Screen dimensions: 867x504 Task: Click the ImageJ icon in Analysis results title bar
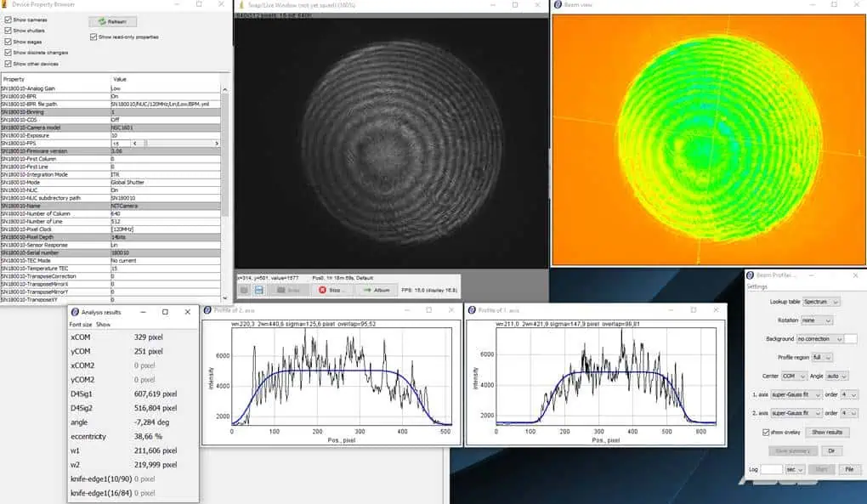[x=75, y=312]
